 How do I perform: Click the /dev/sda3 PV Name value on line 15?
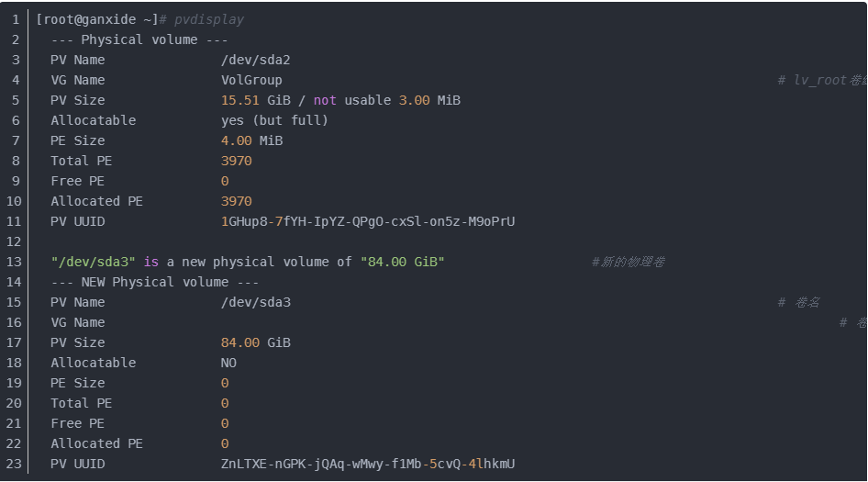pos(256,302)
